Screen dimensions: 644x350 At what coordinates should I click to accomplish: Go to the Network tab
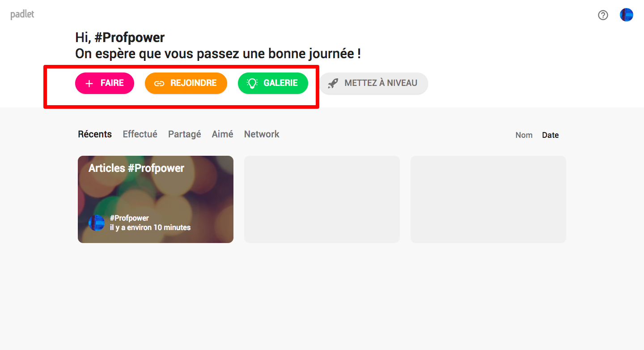[x=262, y=134]
